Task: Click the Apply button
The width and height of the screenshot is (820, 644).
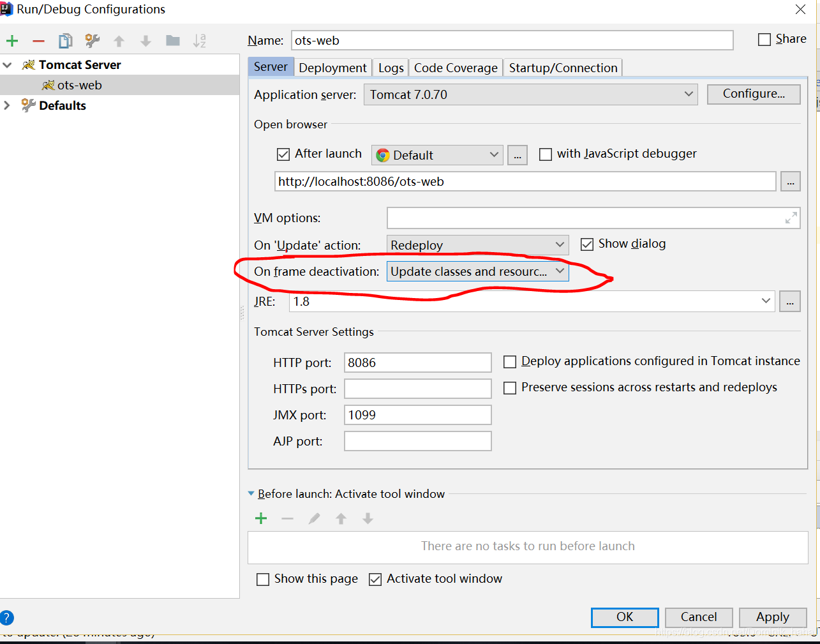Action: point(773,617)
